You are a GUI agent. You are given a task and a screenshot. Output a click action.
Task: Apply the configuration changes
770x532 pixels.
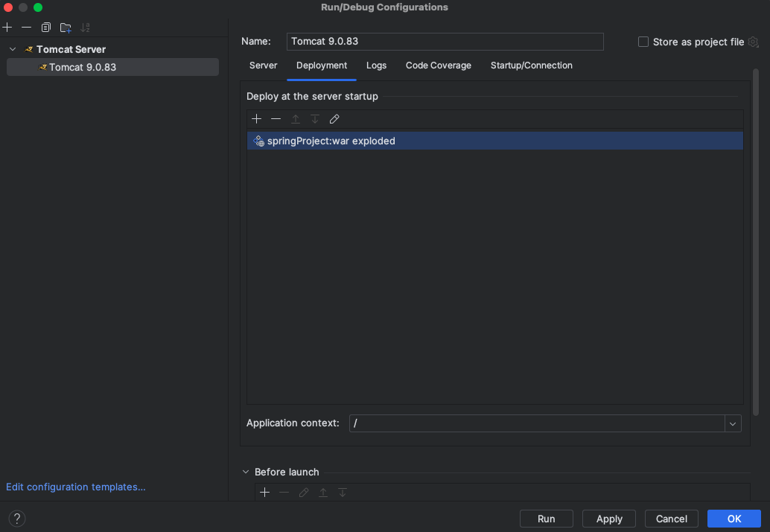609,519
